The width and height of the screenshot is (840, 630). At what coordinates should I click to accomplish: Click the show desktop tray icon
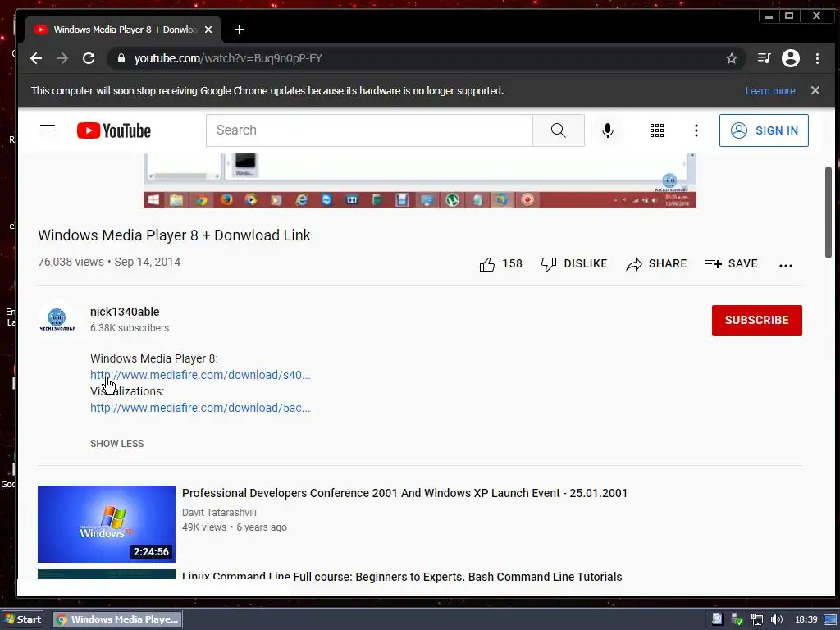(830, 620)
